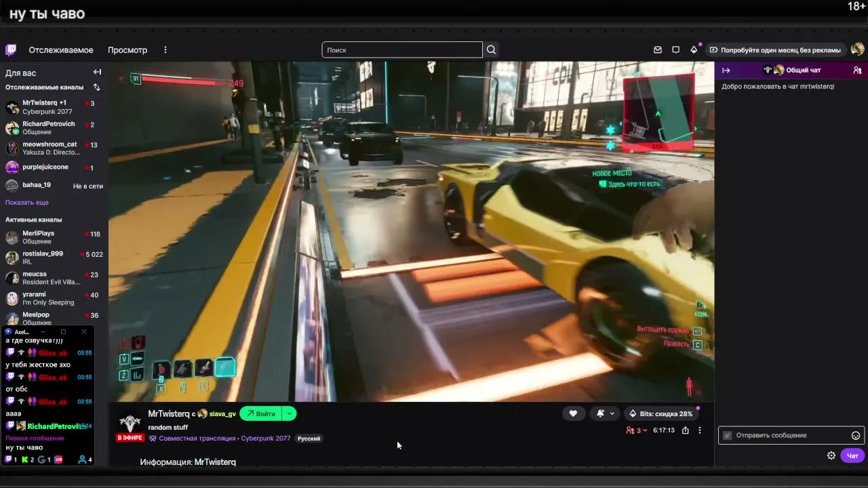Open the rostislav_999 IRL channel

(x=54, y=258)
